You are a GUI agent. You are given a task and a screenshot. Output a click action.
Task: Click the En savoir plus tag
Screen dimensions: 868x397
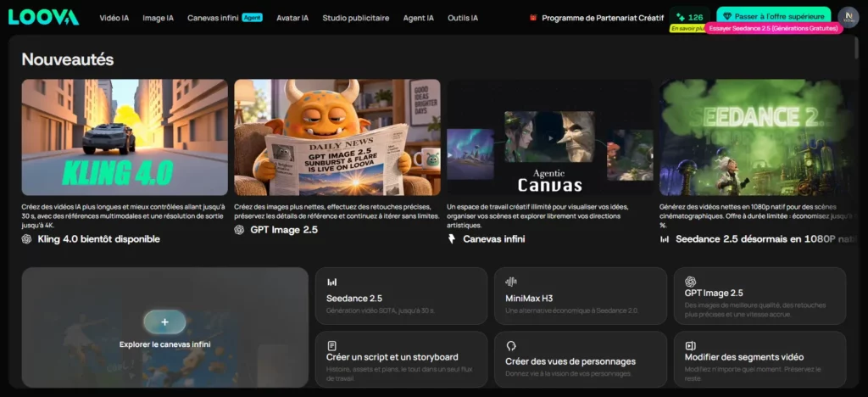click(x=688, y=28)
